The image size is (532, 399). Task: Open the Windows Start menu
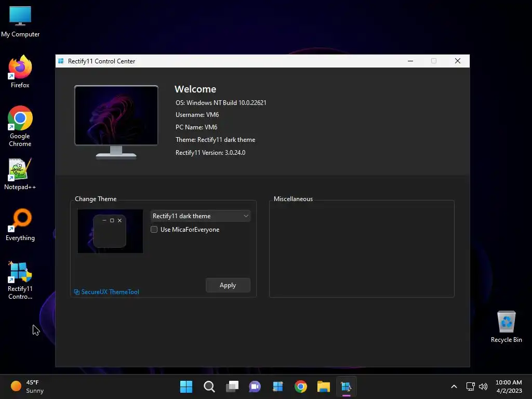[186, 387]
